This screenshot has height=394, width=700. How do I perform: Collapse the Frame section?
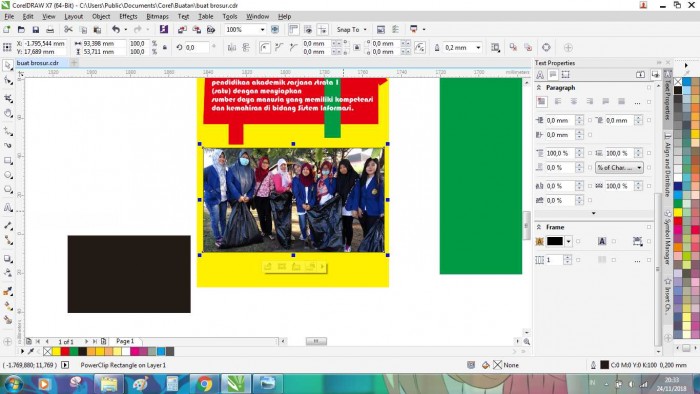(x=539, y=227)
